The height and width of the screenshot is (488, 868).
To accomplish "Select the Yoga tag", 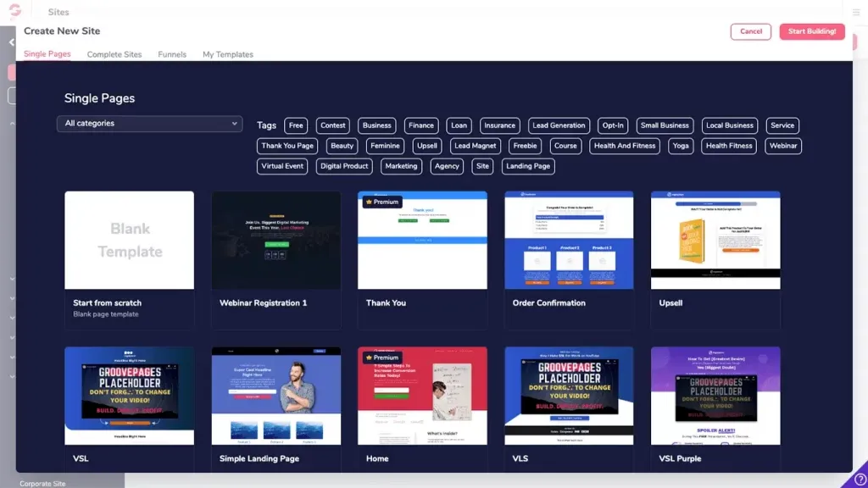I will tap(681, 146).
